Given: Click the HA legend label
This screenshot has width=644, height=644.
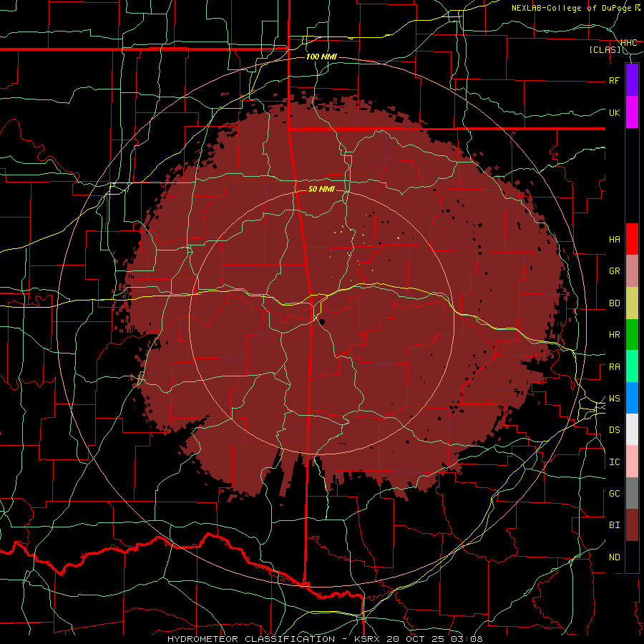Looking at the screenshot, I should 614,240.
